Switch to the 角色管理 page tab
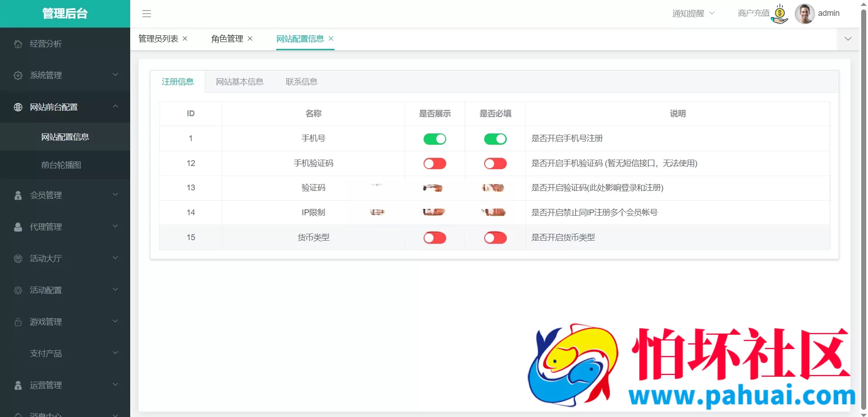 (227, 39)
